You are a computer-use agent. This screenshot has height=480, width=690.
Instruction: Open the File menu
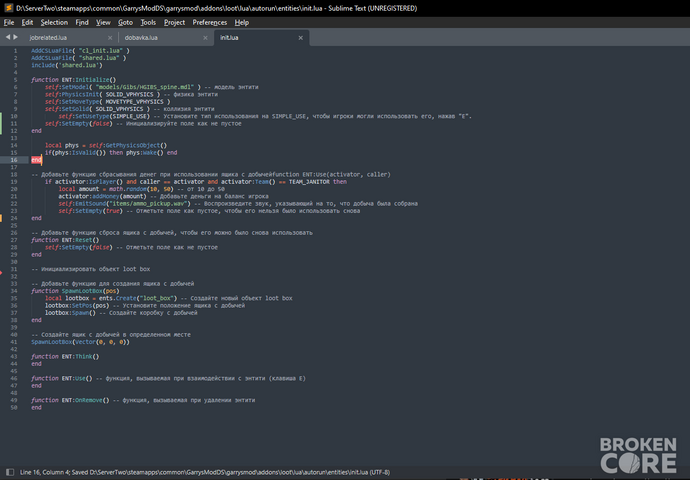pyautogui.click(x=9, y=22)
